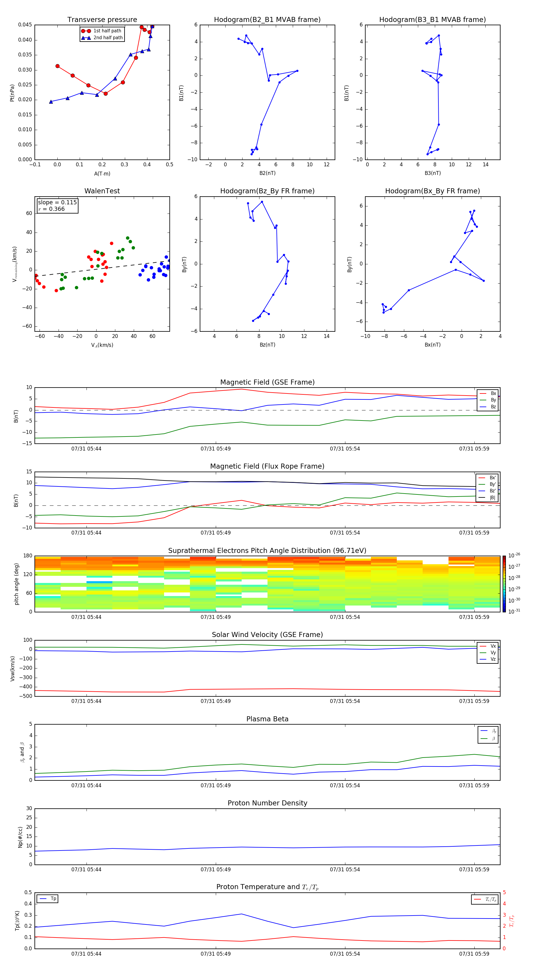The height and width of the screenshot is (980, 535).
Task: Click the V_remaining(km/s) y-axis label
Action: pos(15,264)
